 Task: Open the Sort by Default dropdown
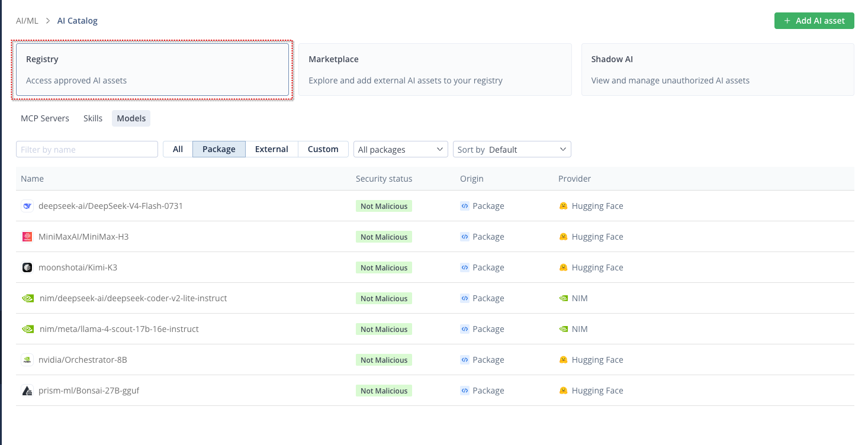coord(512,149)
